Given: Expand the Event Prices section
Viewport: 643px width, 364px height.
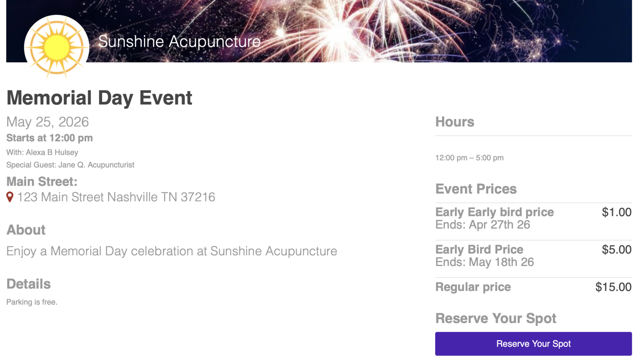Looking at the screenshot, I should tap(476, 188).
